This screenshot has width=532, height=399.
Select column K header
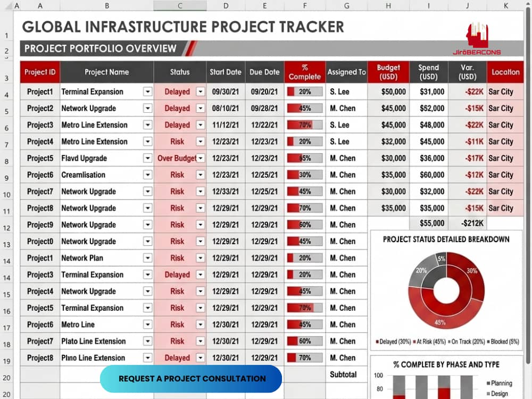(505, 5)
